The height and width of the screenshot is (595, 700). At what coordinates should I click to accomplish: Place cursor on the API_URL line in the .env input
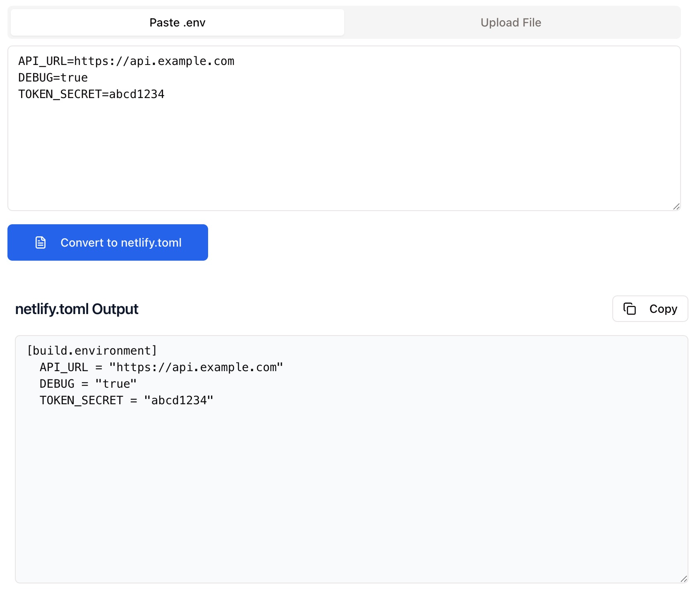pyautogui.click(x=126, y=61)
